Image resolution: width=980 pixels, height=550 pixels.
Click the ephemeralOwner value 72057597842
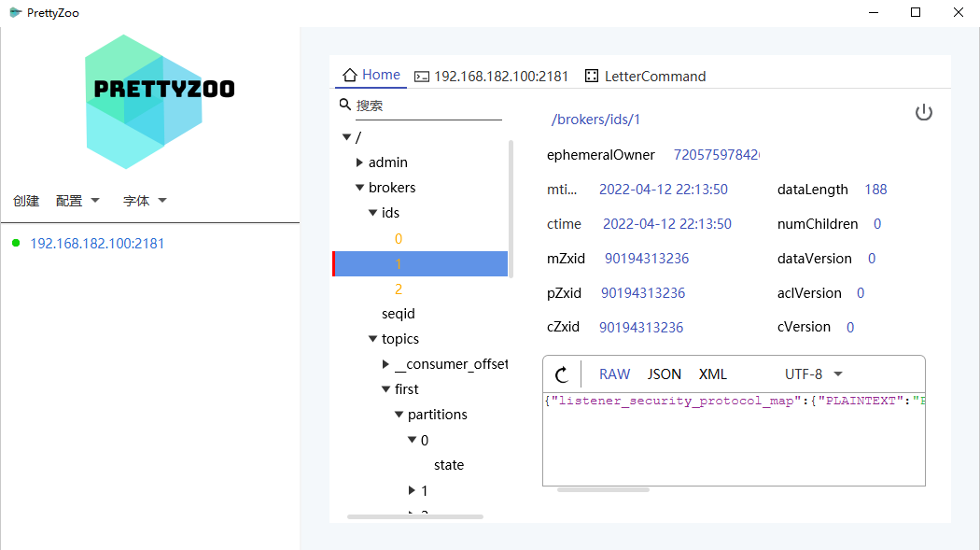point(716,155)
